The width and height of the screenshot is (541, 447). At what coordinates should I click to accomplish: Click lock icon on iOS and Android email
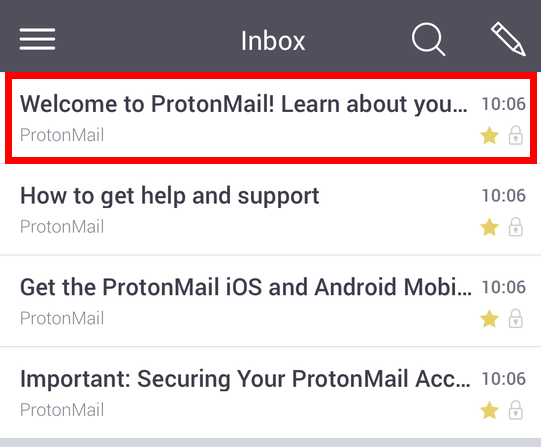pyautogui.click(x=515, y=318)
